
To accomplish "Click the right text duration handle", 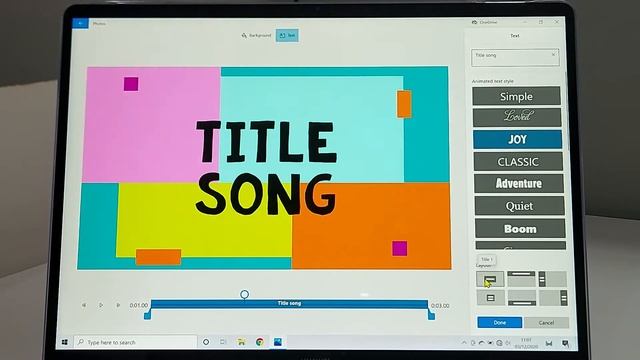I will (431, 315).
